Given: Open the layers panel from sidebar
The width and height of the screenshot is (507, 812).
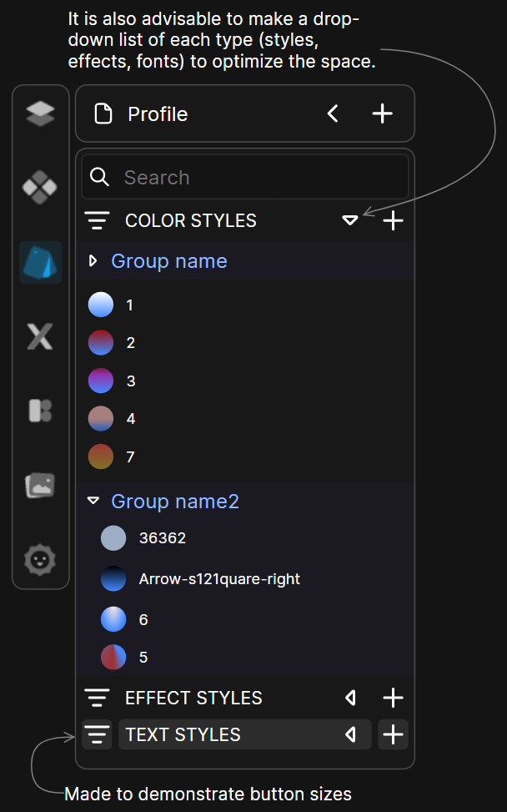Looking at the screenshot, I should (x=40, y=113).
